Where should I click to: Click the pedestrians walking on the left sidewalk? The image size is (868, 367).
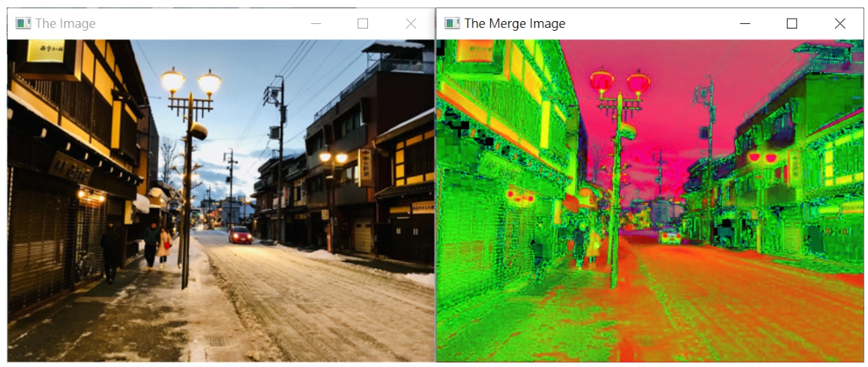pyautogui.click(x=157, y=245)
